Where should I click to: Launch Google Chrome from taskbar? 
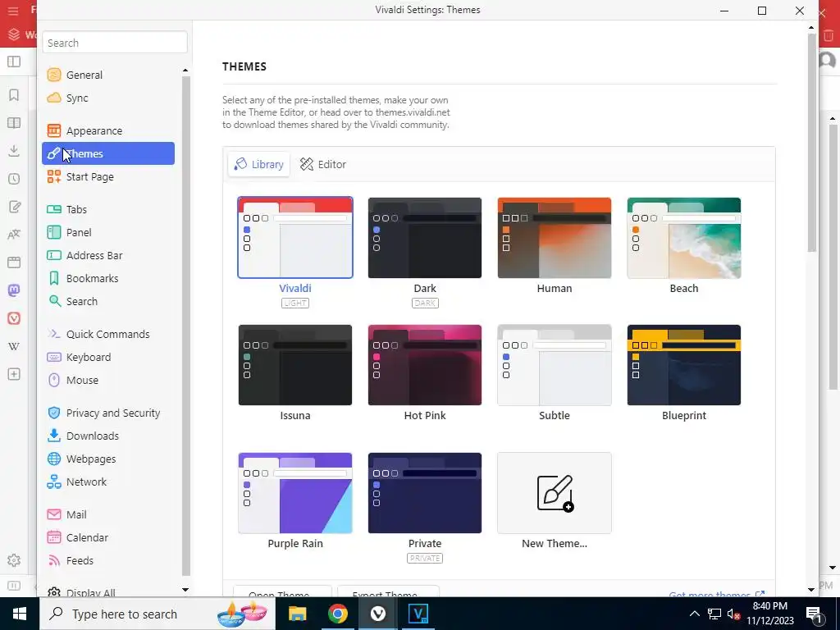click(337, 614)
